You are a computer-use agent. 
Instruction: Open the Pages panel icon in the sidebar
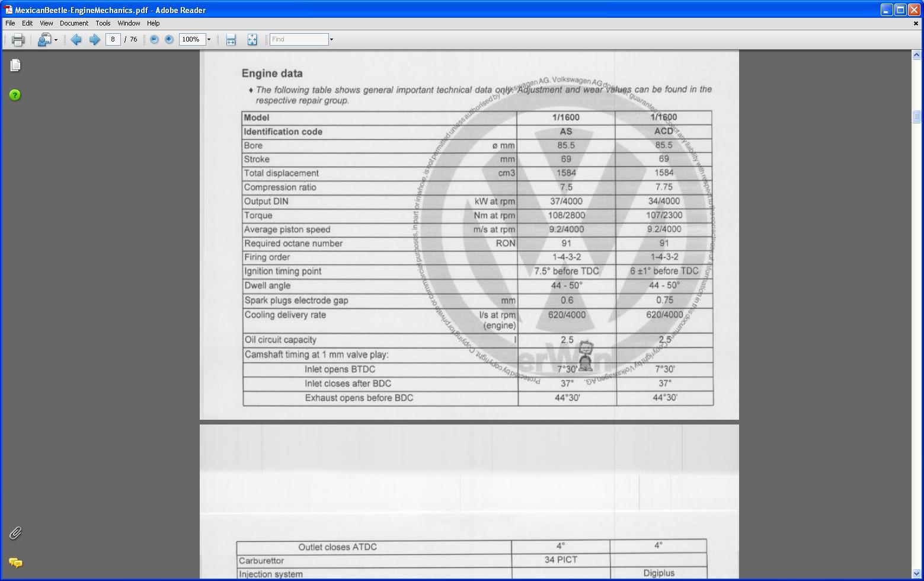click(15, 65)
